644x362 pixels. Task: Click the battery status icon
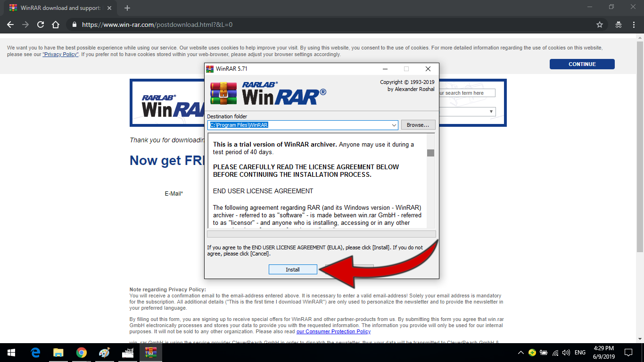coord(544,353)
